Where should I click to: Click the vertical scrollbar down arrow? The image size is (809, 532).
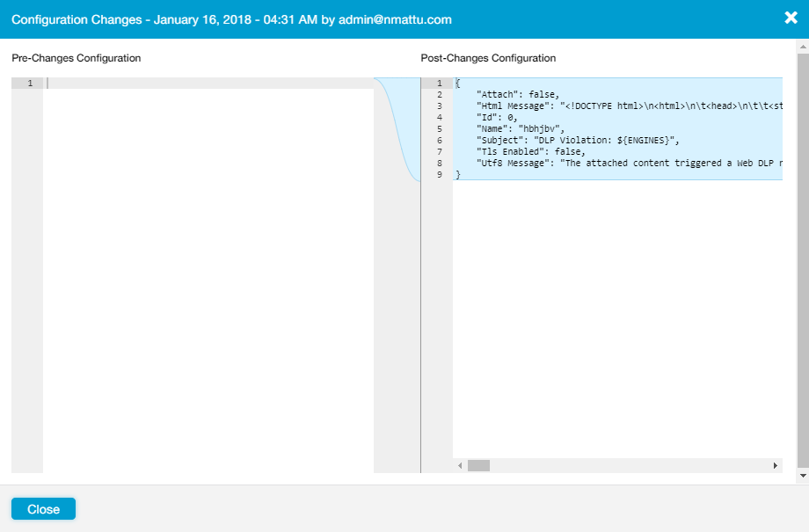pyautogui.click(x=802, y=475)
